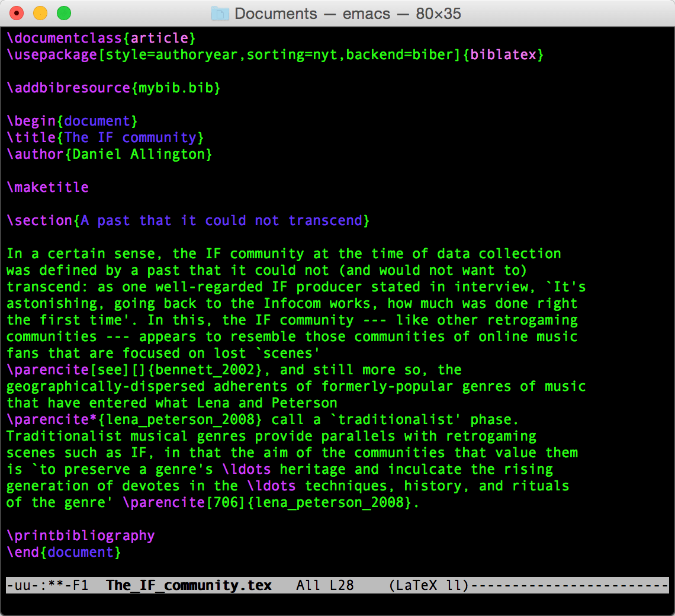The height and width of the screenshot is (616, 675).
Task: Click the word retrogaming after like other
Action: click(x=532, y=320)
